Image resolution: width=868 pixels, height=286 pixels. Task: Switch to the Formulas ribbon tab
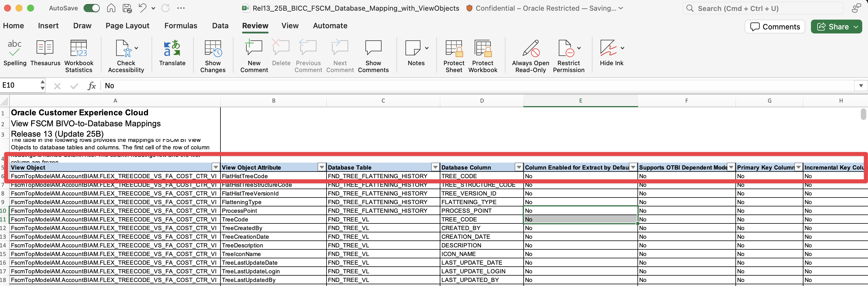tap(181, 25)
